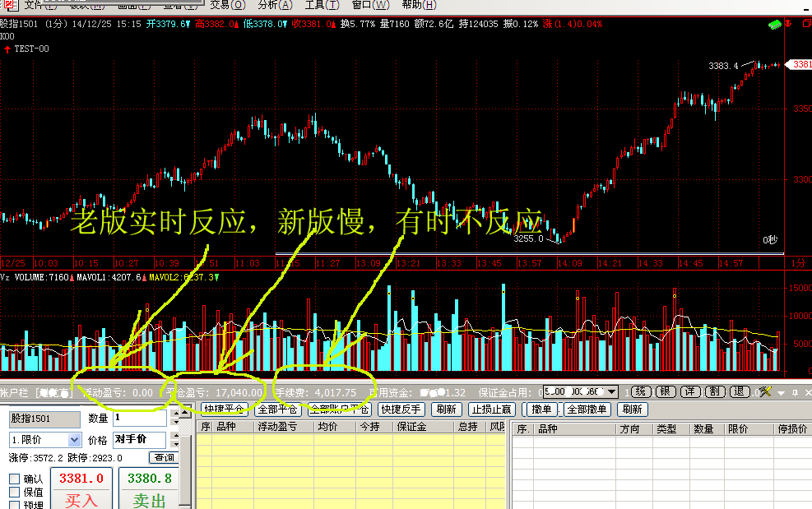Click the 割 settlement icon button
812x509 pixels.
[x=717, y=392]
